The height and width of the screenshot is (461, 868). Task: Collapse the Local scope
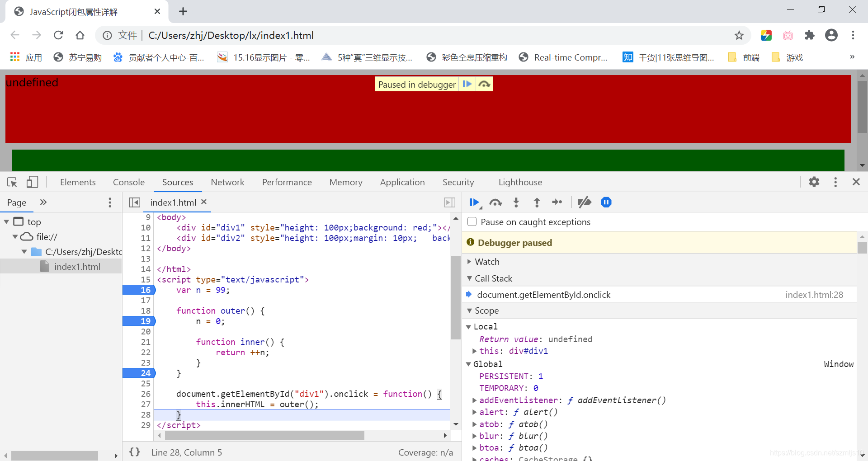(468, 327)
